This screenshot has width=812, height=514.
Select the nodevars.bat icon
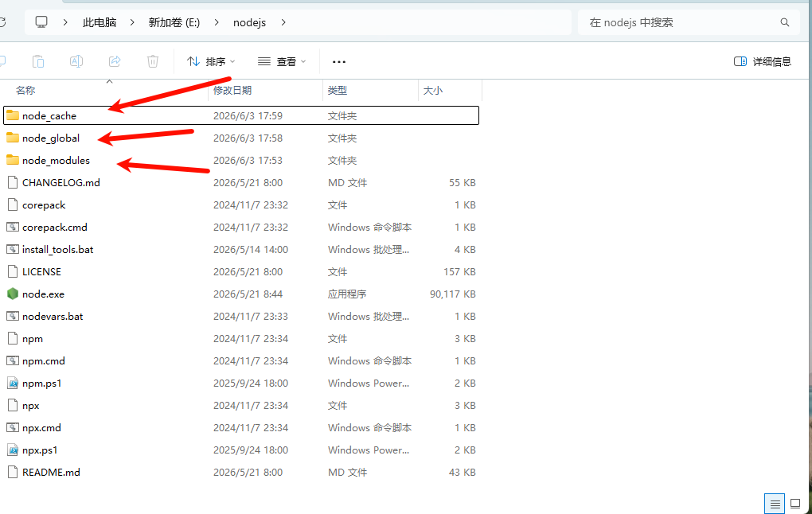pyautogui.click(x=13, y=316)
